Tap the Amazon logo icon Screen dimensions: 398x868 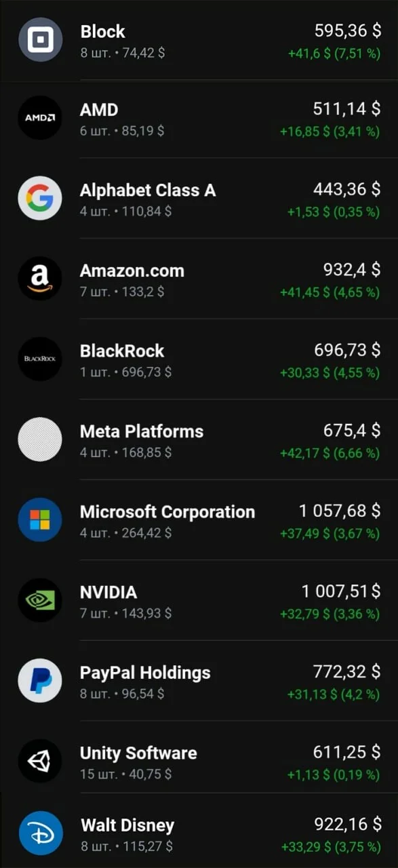pyautogui.click(x=40, y=278)
